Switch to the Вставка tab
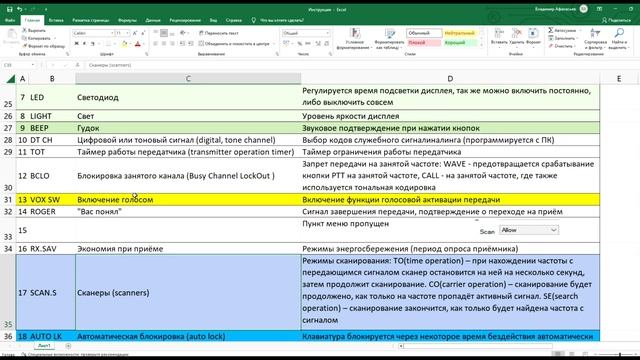Screen dimensions: 640x360 coord(56,20)
